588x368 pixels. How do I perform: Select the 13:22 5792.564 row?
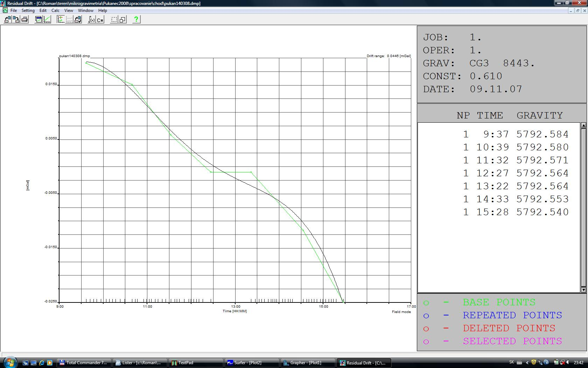click(516, 186)
